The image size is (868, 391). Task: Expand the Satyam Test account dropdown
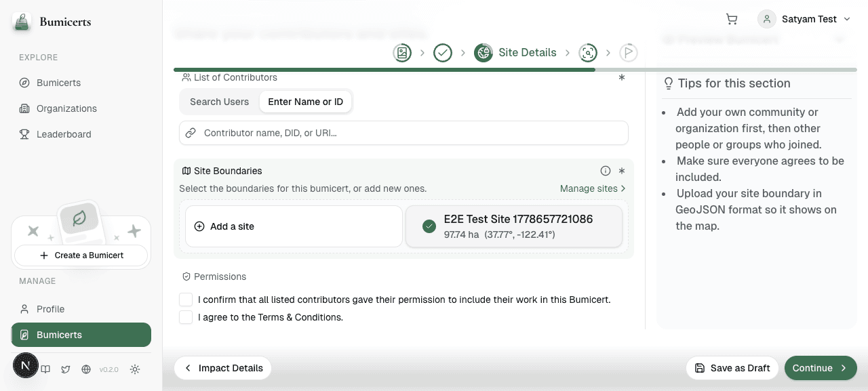point(804,19)
